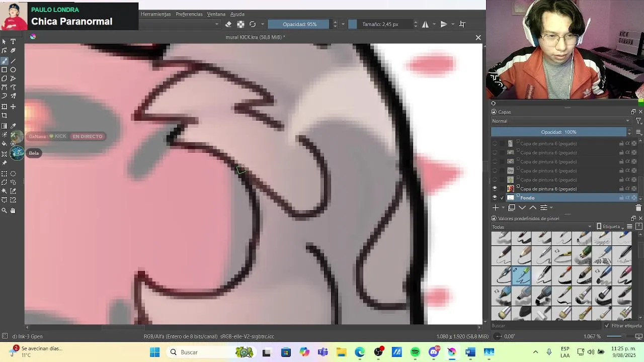Image resolution: width=644 pixels, height=362 pixels.
Task: Delete the layer with trash button
Action: pyautogui.click(x=638, y=208)
